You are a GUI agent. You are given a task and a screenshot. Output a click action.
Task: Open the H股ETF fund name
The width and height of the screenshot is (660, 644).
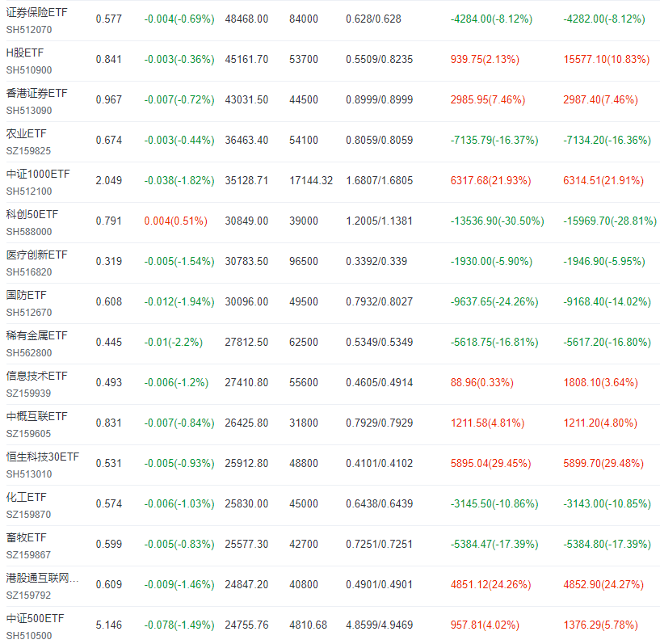(x=25, y=53)
